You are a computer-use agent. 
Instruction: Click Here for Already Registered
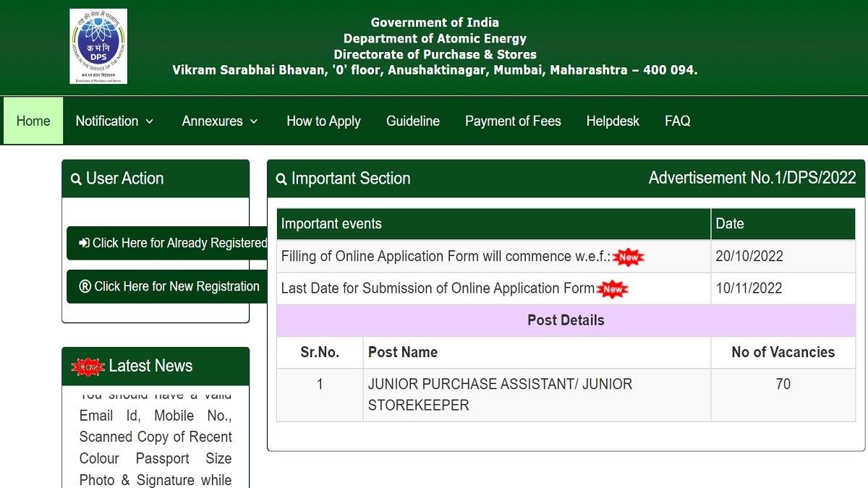(174, 243)
